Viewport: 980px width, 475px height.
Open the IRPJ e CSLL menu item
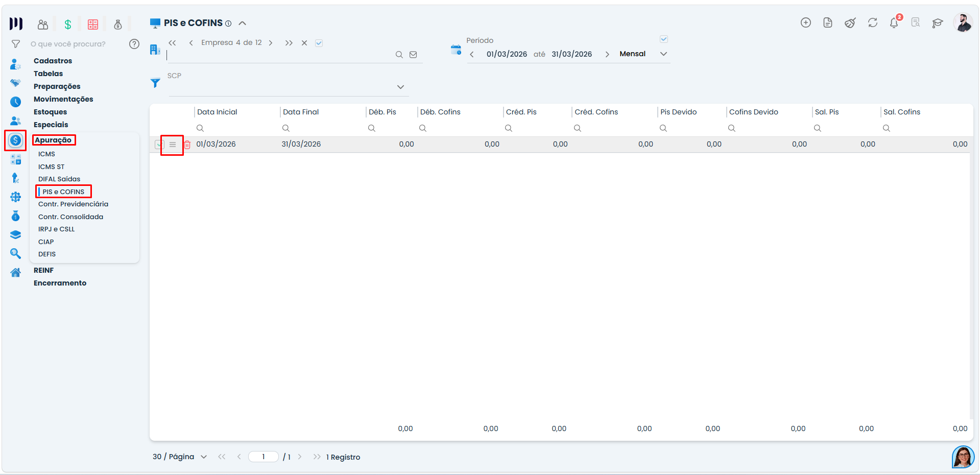(56, 229)
